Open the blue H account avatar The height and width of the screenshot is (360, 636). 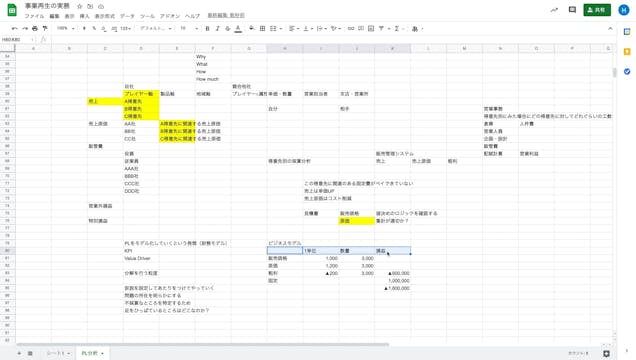(x=624, y=10)
